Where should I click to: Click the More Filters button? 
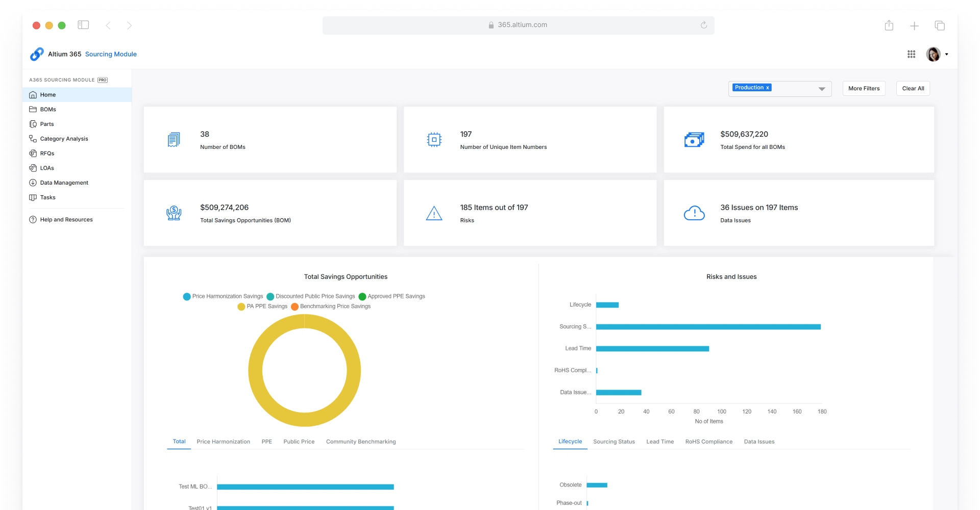tap(864, 88)
